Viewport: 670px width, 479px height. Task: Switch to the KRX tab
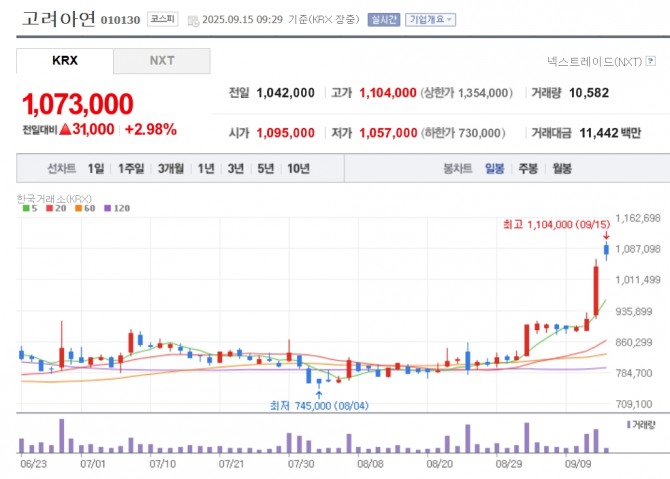pos(65,61)
